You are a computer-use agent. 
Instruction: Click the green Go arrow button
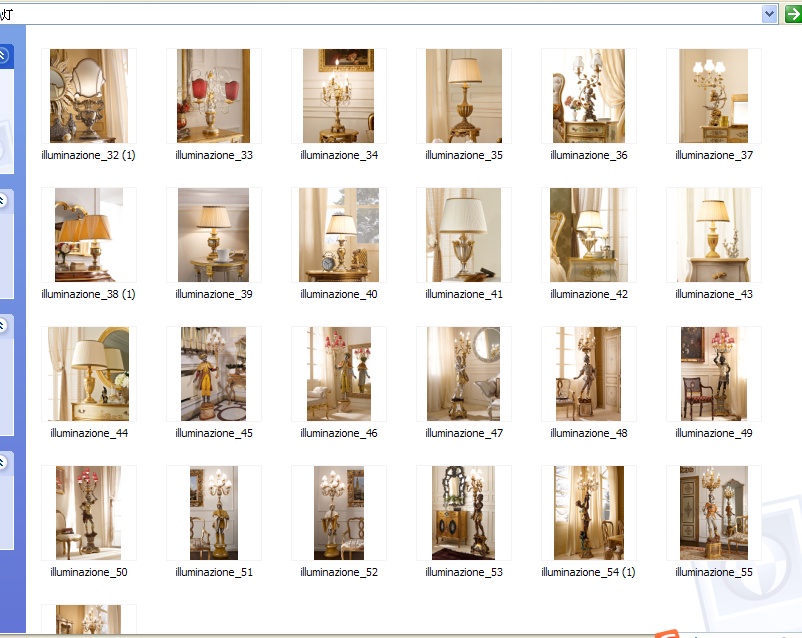(x=792, y=14)
